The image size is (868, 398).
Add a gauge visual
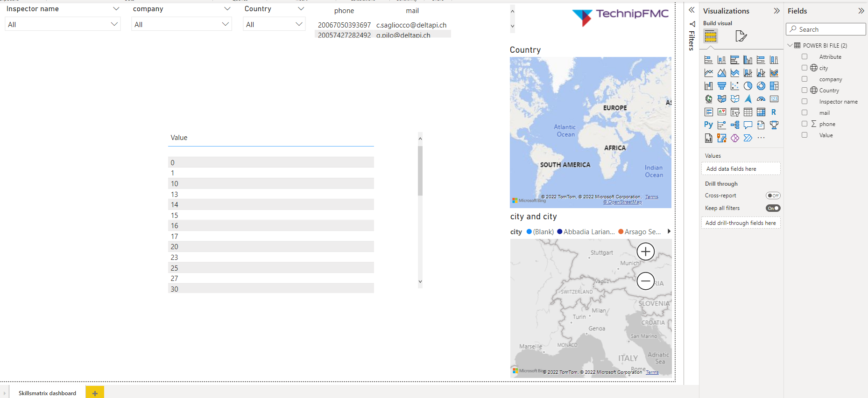tap(761, 99)
